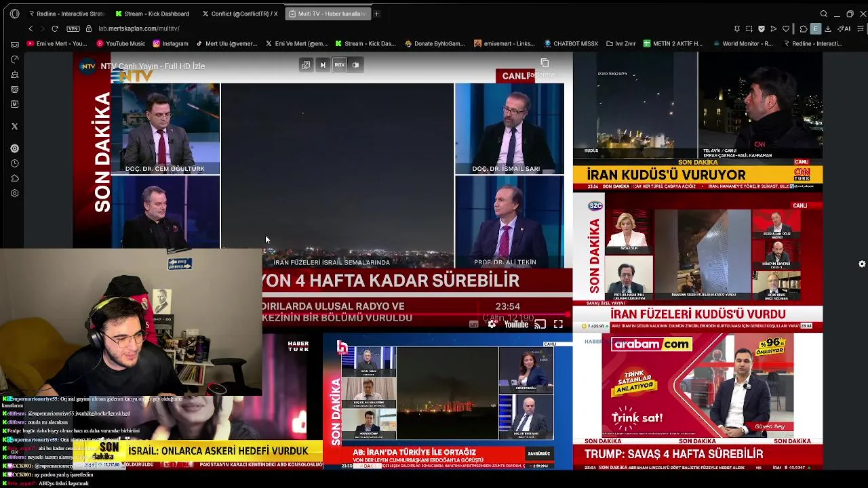Click the pinboards pin icon in toolbar
868x488 pixels.
point(737,28)
